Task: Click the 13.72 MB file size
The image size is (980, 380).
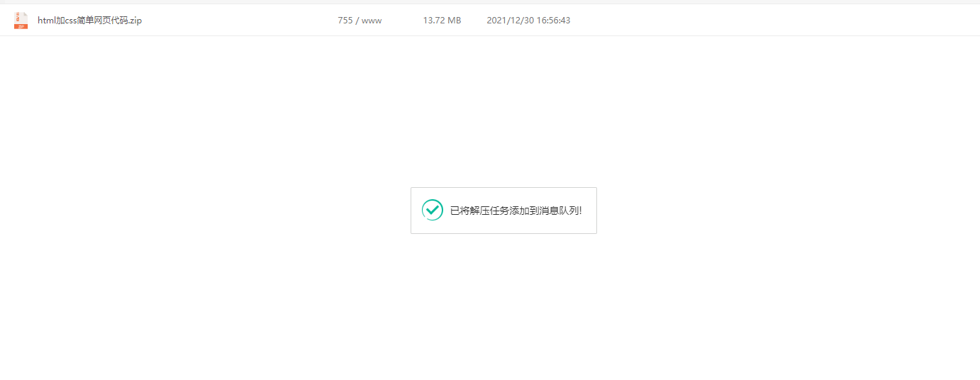Action: tap(442, 21)
